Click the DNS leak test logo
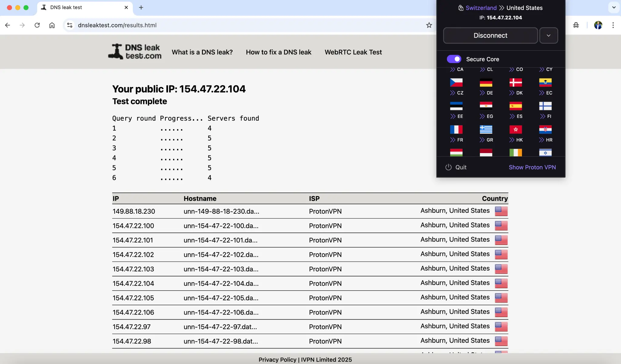Screen dimensions: 621x364 point(134,51)
